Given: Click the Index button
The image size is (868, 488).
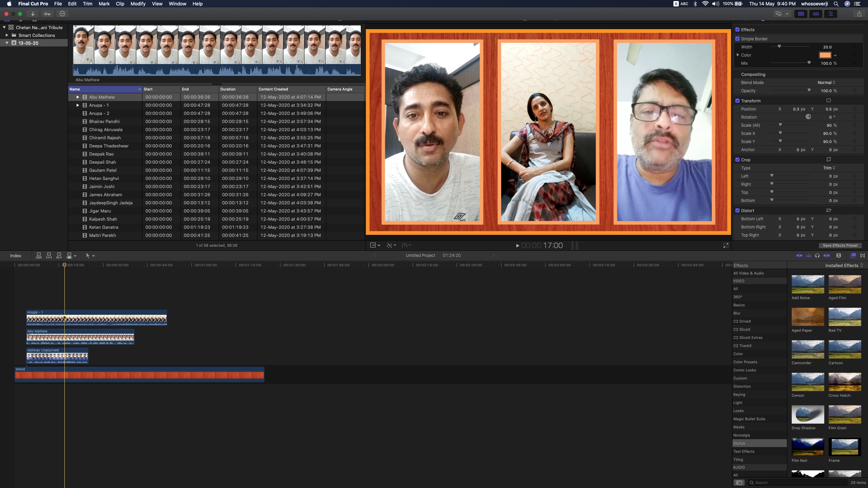Looking at the screenshot, I should coord(16,256).
